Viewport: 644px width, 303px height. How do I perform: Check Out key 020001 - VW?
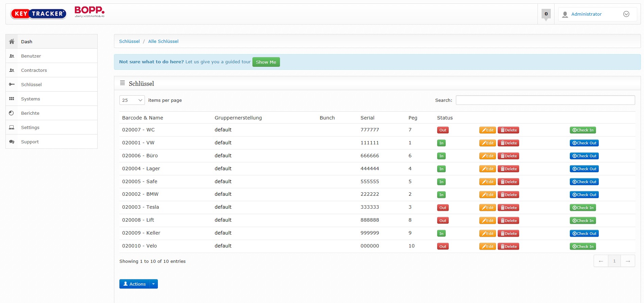(x=584, y=143)
